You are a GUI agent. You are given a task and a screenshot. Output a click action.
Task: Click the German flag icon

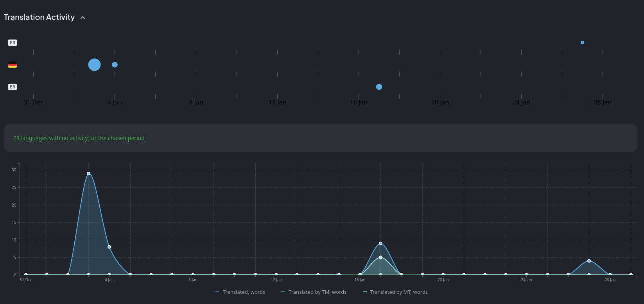pos(13,65)
